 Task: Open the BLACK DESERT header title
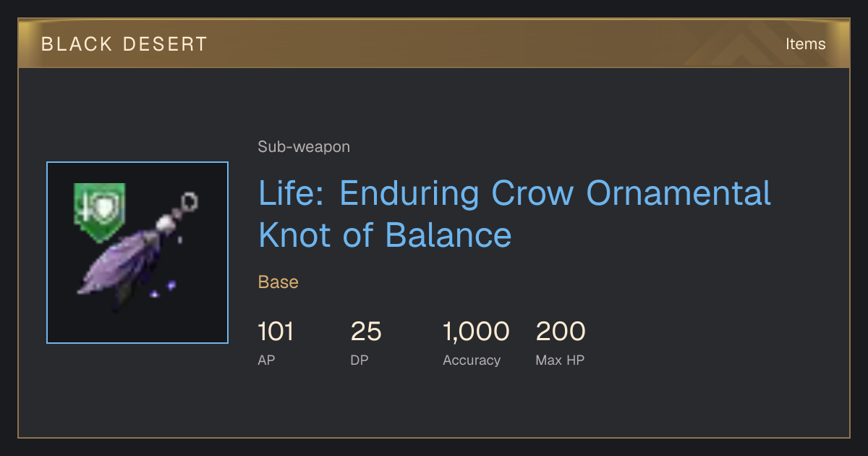click(x=124, y=44)
